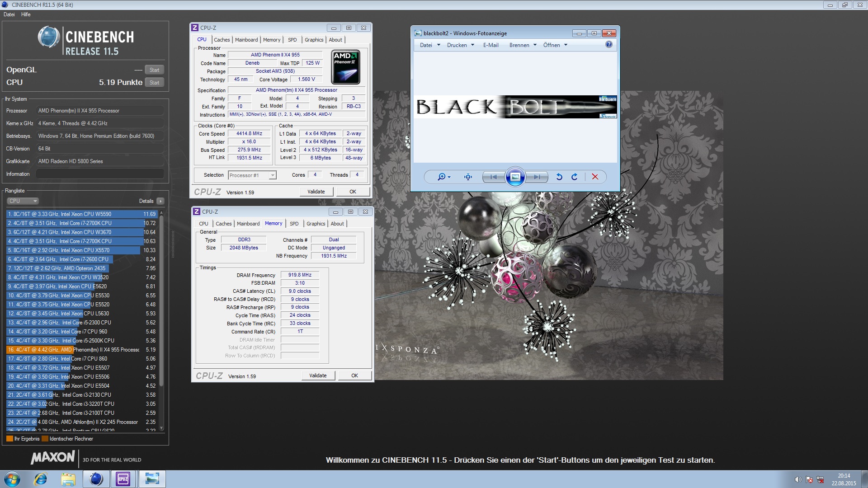The height and width of the screenshot is (488, 868).
Task: Select the highlighted AMD Phenom II X4 955 ranking row
Action: click(81, 350)
